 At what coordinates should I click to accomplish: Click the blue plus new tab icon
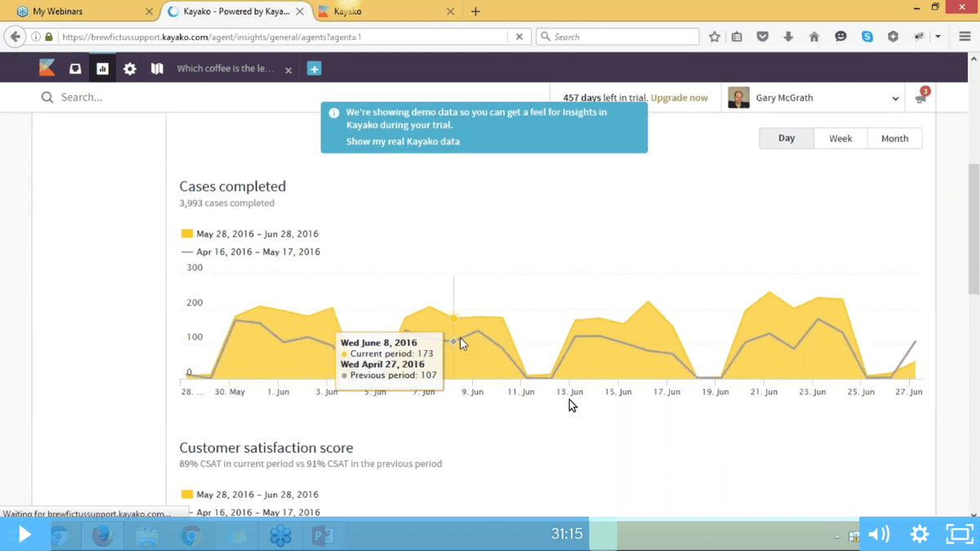(x=314, y=69)
